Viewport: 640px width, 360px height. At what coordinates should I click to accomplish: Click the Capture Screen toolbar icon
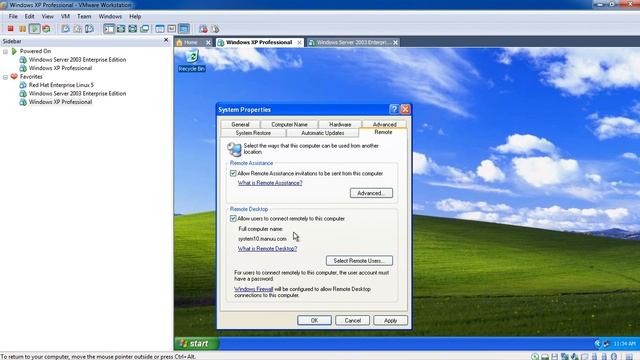(203, 29)
